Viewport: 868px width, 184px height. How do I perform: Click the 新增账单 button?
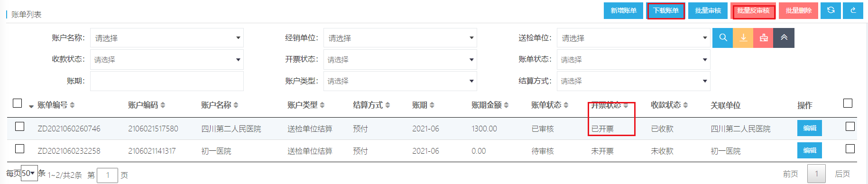pos(623,10)
